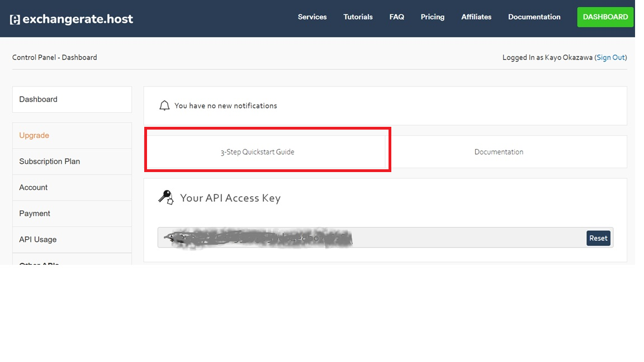This screenshot has width=644, height=362.
Task: Click the 'Your API Access Key' heading
Action: (230, 198)
